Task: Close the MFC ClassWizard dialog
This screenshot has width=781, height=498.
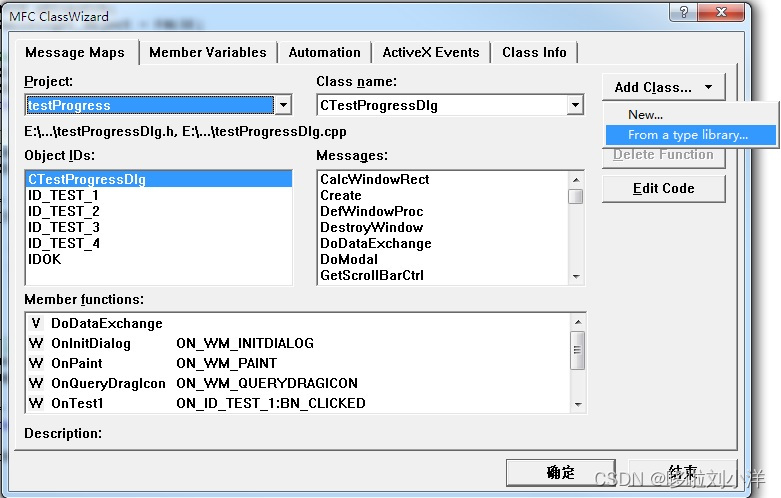Action: 721,12
